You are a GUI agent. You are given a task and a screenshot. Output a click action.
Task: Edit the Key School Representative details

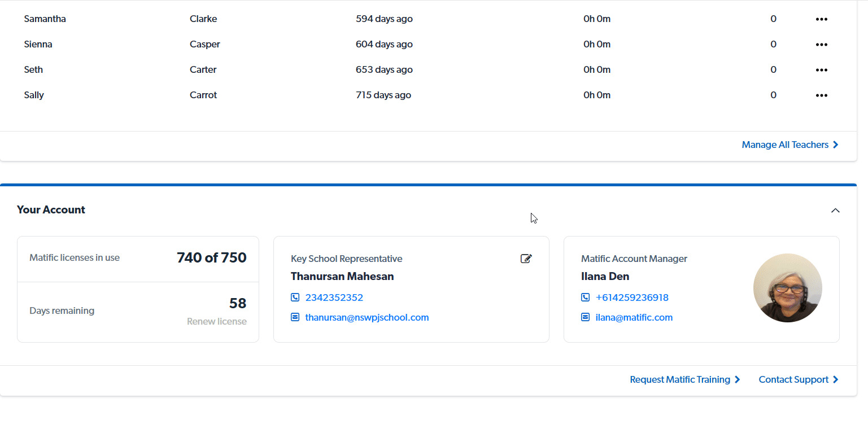526,259
